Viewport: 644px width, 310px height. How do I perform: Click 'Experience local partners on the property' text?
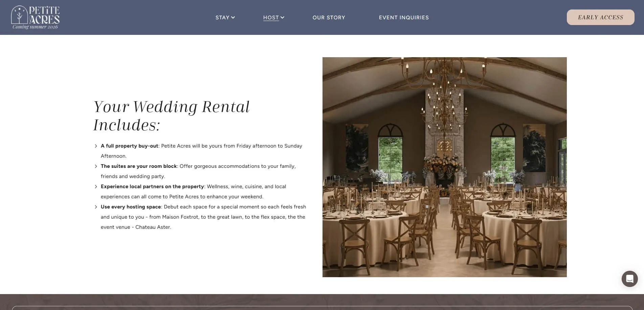coord(152,186)
